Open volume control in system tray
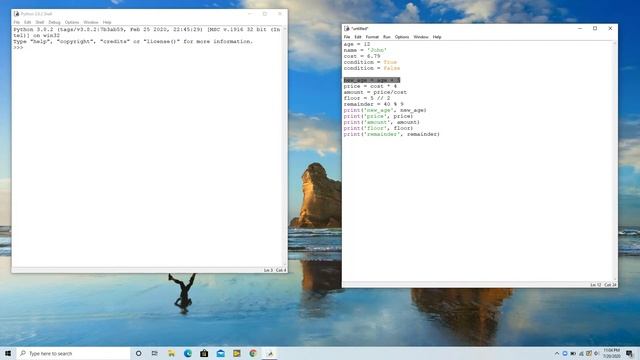The image size is (640, 360). (596, 353)
